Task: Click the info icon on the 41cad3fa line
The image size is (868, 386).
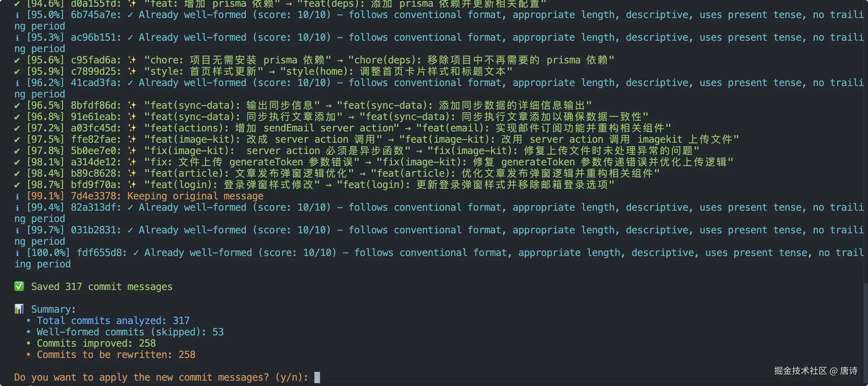Action: coord(17,83)
